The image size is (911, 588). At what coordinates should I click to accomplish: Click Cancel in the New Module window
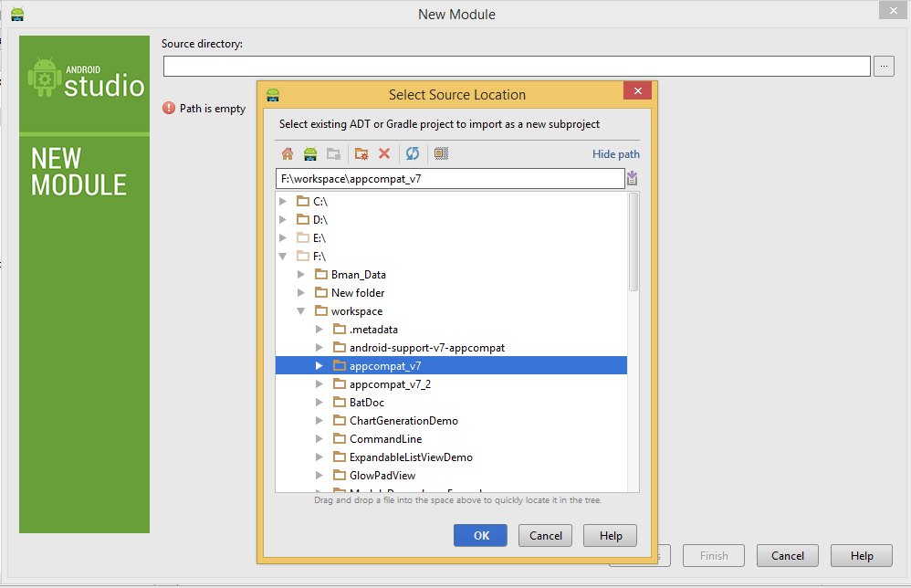point(788,556)
